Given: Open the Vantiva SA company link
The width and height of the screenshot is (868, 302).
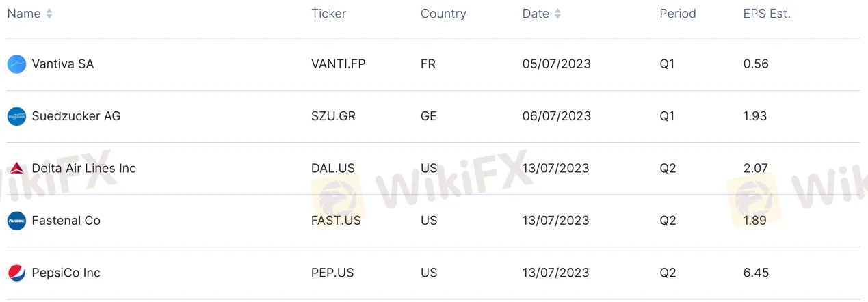Looking at the screenshot, I should click(63, 64).
